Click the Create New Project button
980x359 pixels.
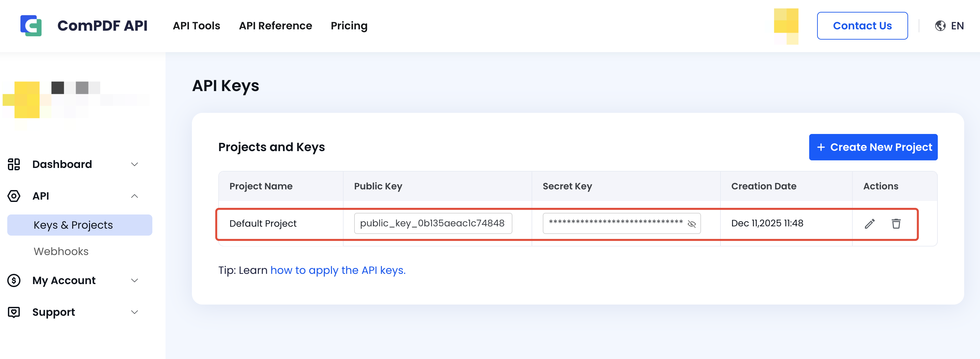[x=873, y=147]
